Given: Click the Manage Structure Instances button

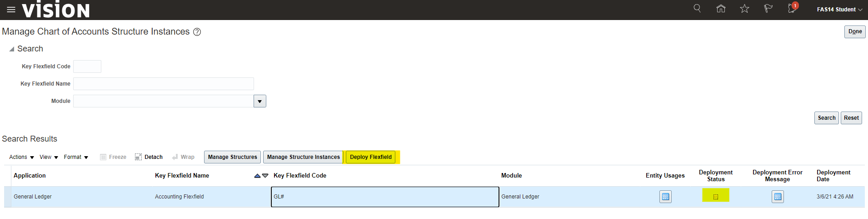Looking at the screenshot, I should (303, 157).
